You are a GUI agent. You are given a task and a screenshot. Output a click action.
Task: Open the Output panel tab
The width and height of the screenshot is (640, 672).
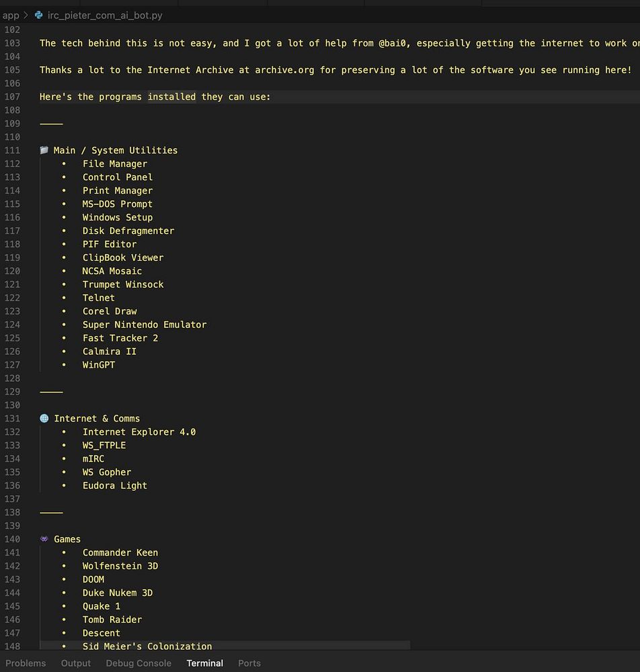click(76, 663)
